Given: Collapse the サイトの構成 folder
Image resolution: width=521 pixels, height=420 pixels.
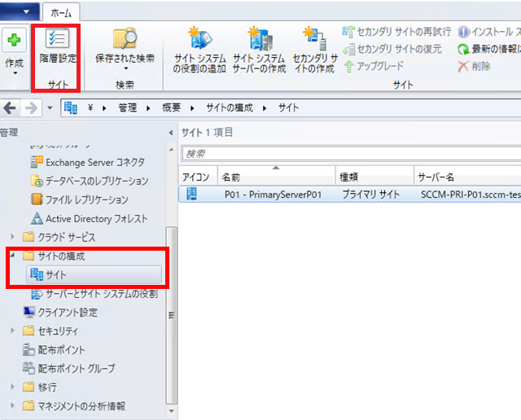Looking at the screenshot, I should (13, 256).
